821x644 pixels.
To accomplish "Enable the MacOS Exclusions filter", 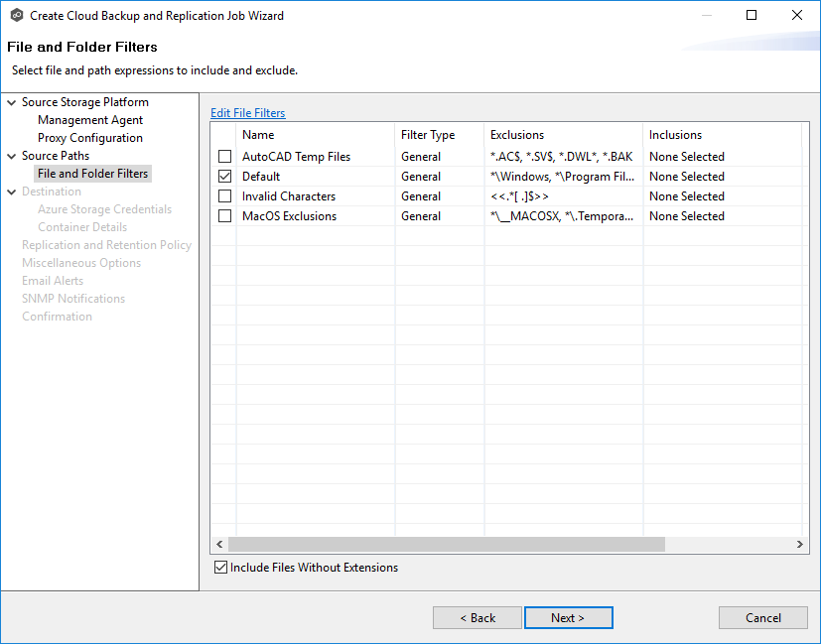I will (223, 215).
